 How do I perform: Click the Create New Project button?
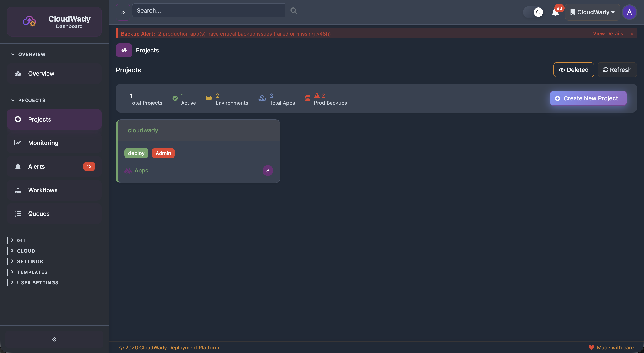tap(588, 98)
